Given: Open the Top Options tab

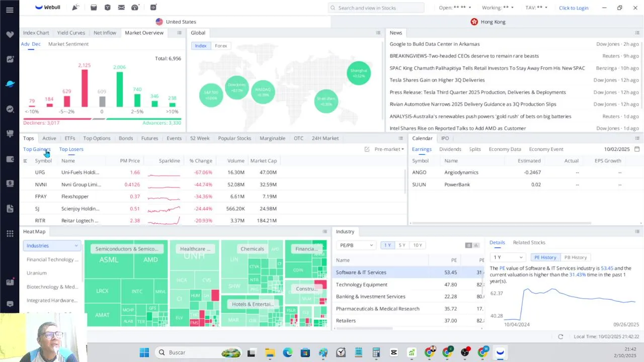Looking at the screenshot, I should point(97,138).
